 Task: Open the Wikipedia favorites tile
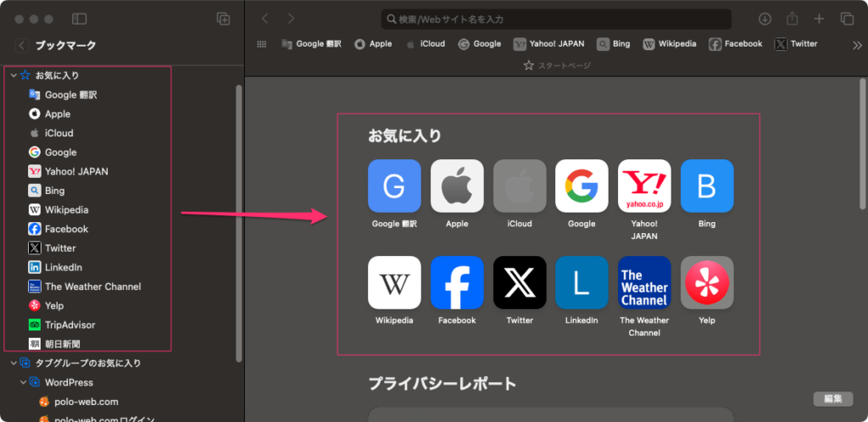point(394,282)
